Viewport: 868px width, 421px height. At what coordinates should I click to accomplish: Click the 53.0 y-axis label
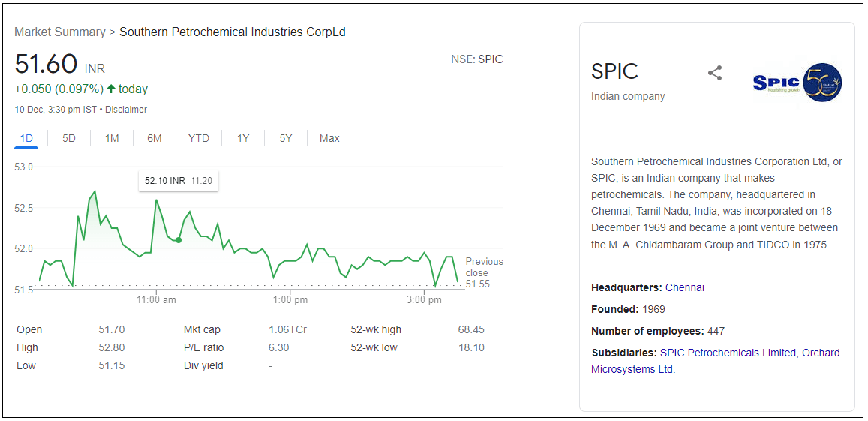pyautogui.click(x=24, y=167)
